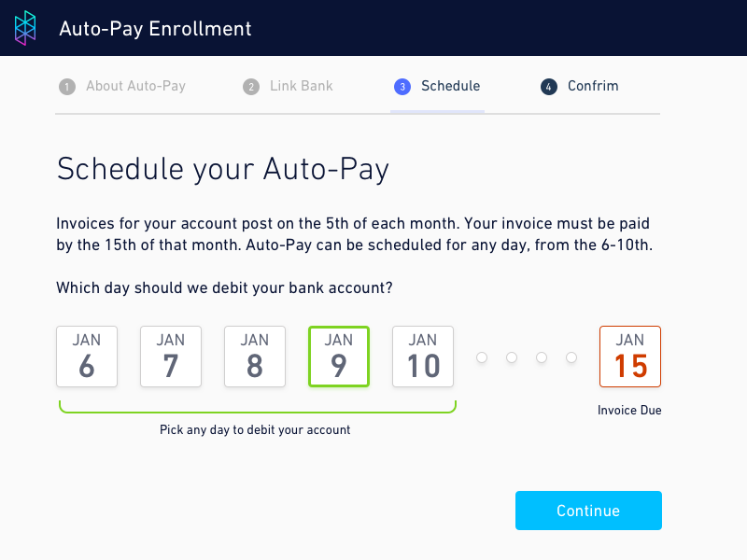The width and height of the screenshot is (747, 560).
Task: Switch to the Schedule step tab
Action: click(x=450, y=86)
